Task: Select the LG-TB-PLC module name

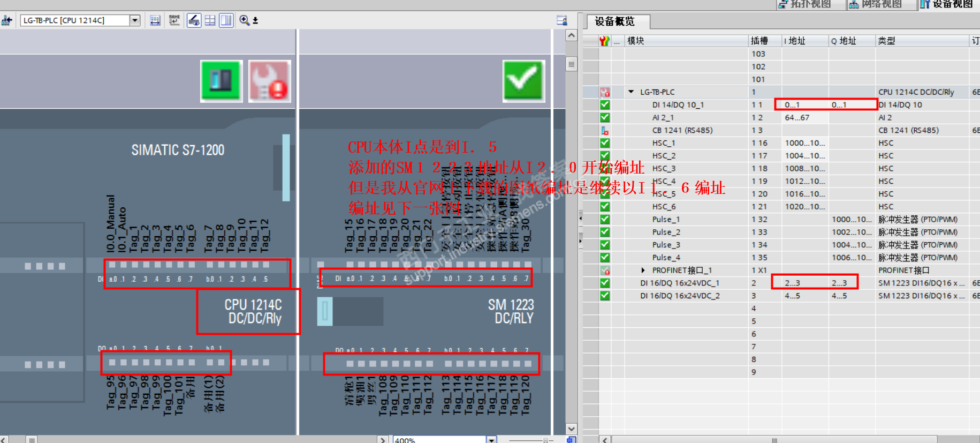Action: (657, 92)
